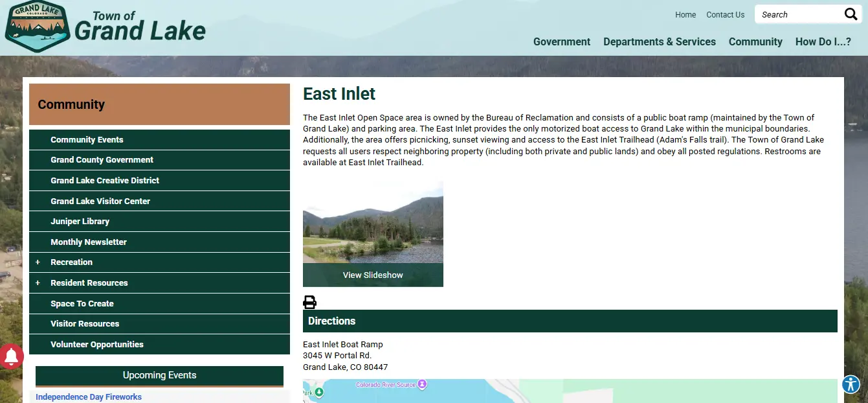Open Community Events in sidebar
This screenshot has height=403, width=868.
pos(159,140)
